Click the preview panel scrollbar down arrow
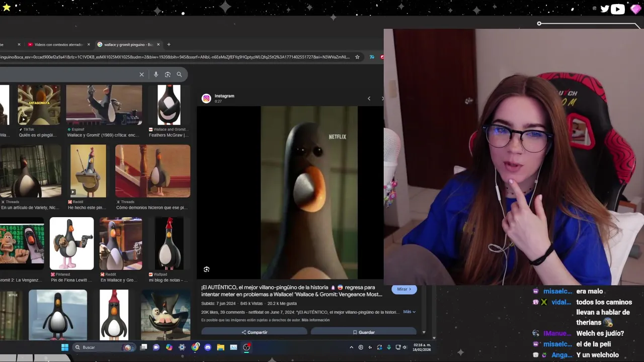Image resolution: width=644 pixels, height=362 pixels. (424, 332)
